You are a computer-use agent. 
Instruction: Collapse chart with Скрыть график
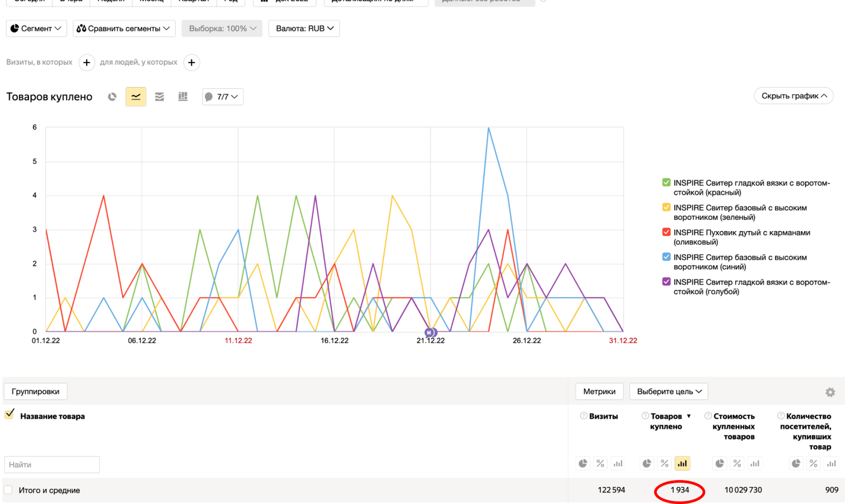tap(794, 96)
